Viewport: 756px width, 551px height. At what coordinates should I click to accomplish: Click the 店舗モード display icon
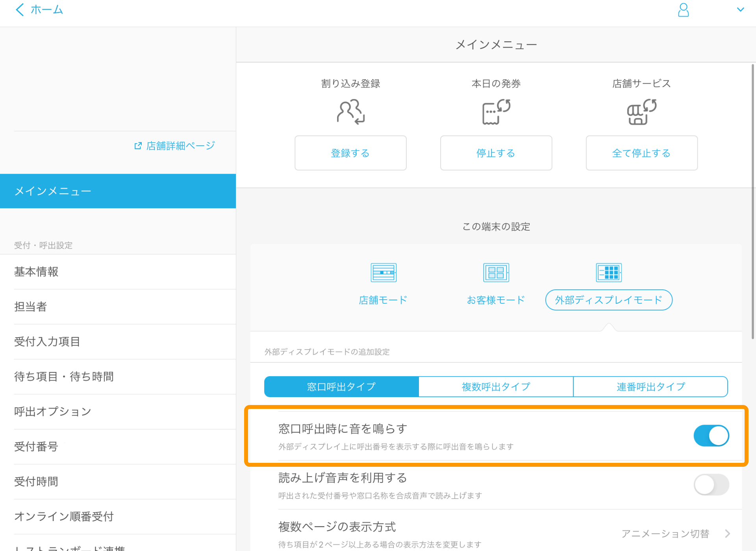pyautogui.click(x=384, y=272)
